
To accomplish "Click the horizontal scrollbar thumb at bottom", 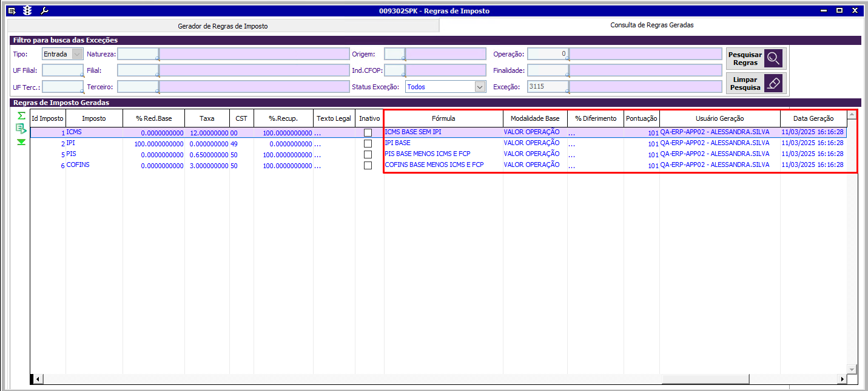I will (x=705, y=379).
